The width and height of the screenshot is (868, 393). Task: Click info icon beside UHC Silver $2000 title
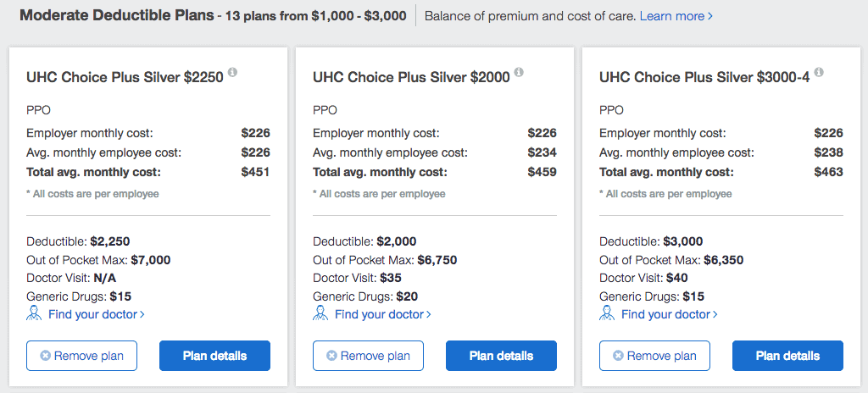click(x=519, y=73)
